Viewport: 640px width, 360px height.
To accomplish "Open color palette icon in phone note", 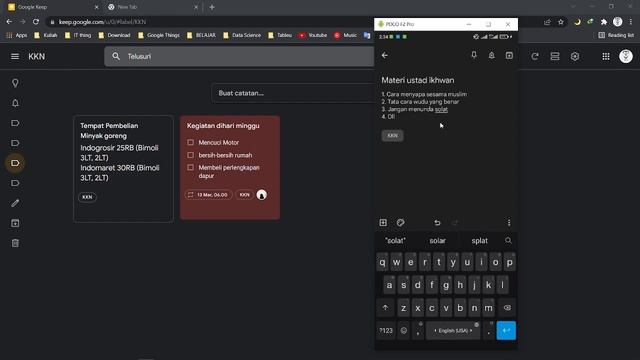I will click(400, 222).
